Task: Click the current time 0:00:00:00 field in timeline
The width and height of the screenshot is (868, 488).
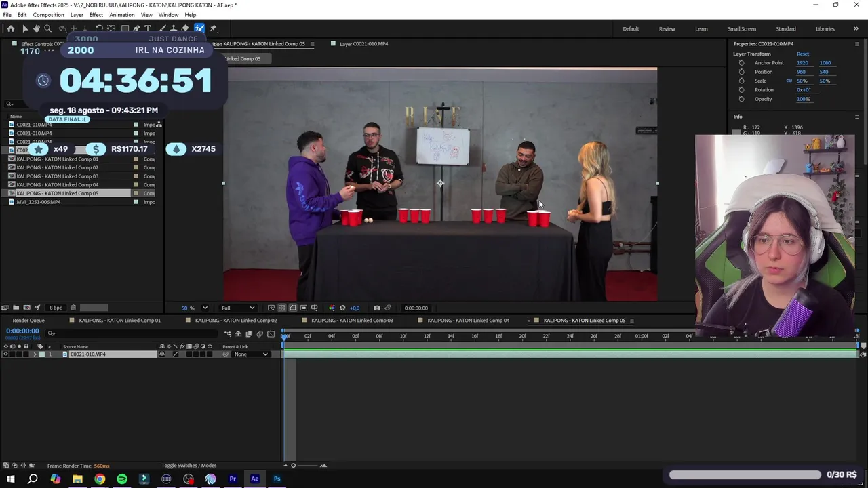Action: 22,331
